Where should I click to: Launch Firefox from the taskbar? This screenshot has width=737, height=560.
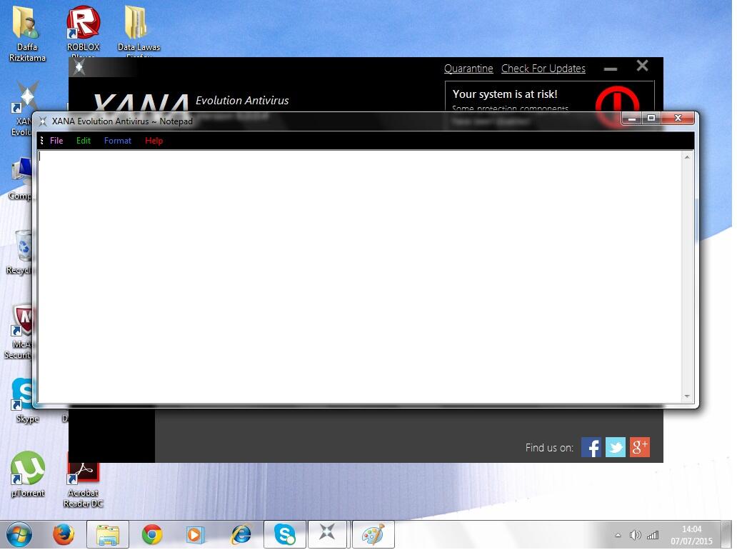click(x=64, y=534)
